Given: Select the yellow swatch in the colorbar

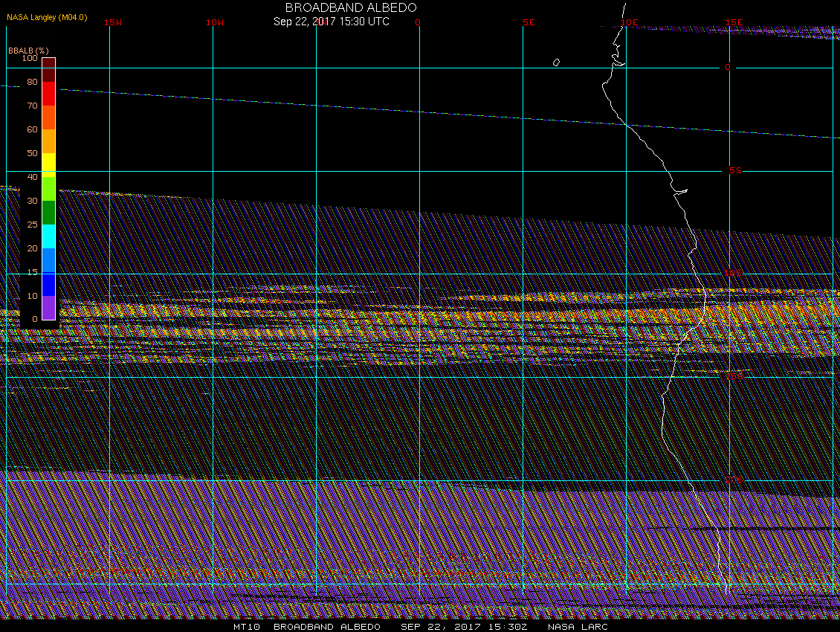Looking at the screenshot, I should [x=48, y=163].
